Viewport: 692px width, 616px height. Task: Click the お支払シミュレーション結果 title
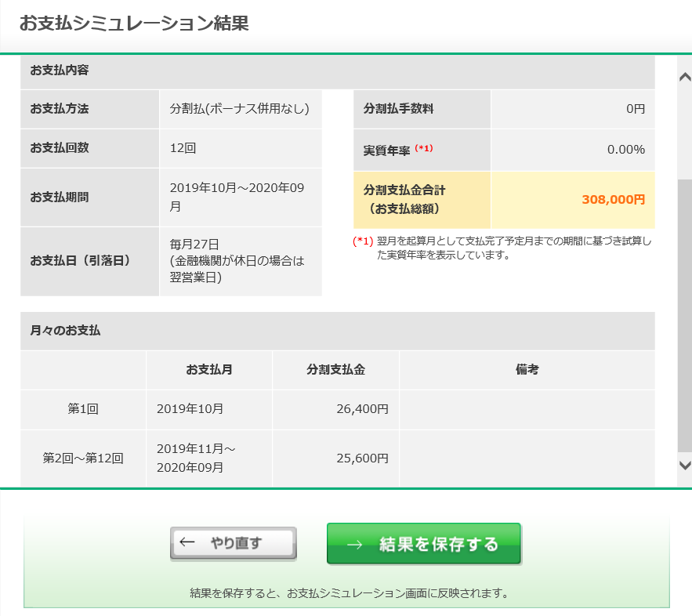coord(134,23)
